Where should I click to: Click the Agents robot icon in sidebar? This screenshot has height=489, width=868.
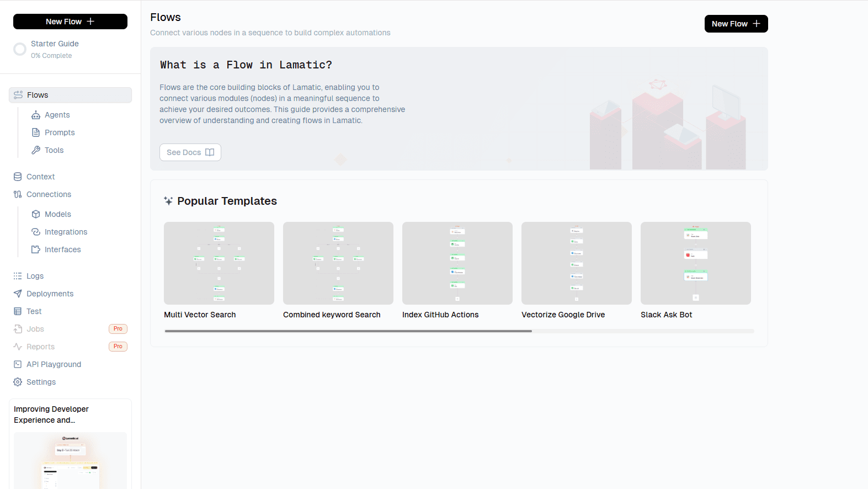point(36,115)
